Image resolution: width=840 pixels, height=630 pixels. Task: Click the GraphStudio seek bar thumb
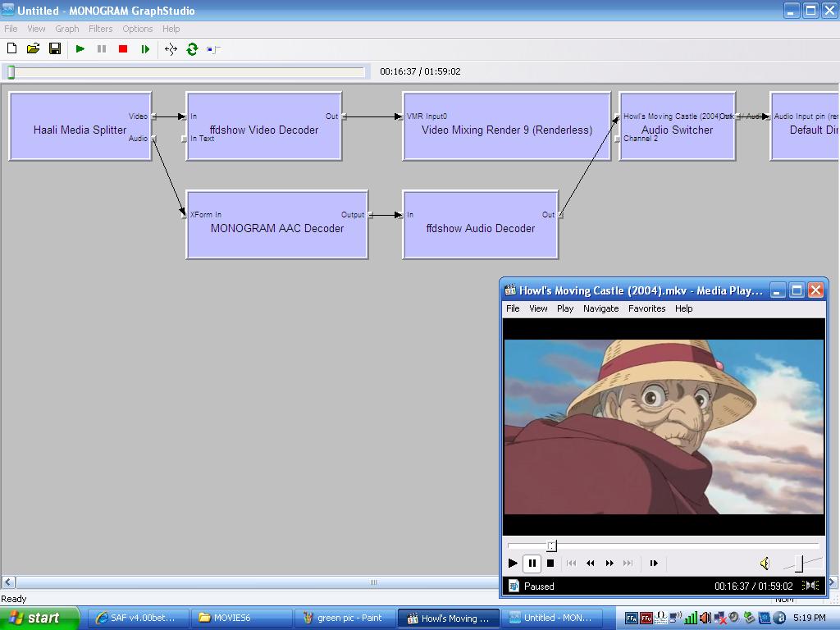11,72
